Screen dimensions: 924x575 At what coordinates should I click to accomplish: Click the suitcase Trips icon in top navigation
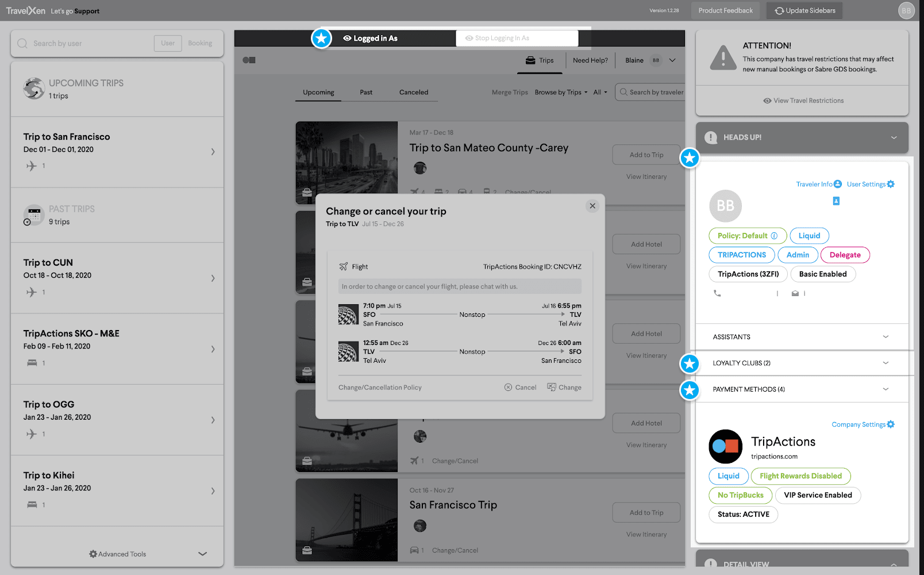tap(530, 60)
